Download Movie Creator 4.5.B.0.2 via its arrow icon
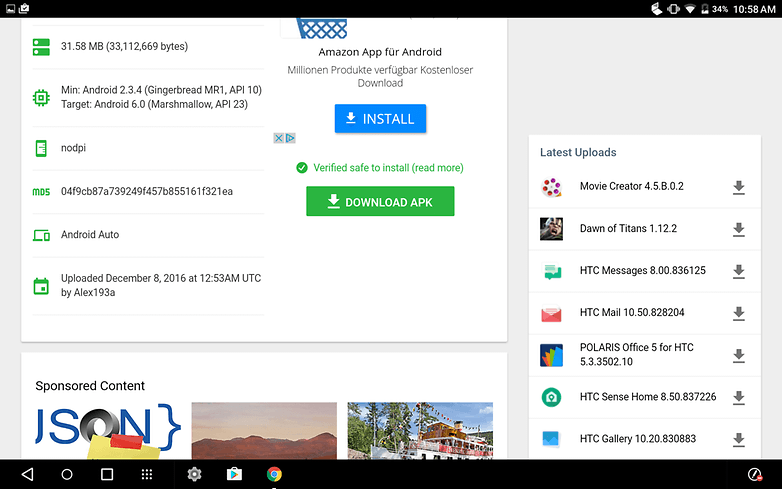Image resolution: width=782 pixels, height=489 pixels. (739, 187)
